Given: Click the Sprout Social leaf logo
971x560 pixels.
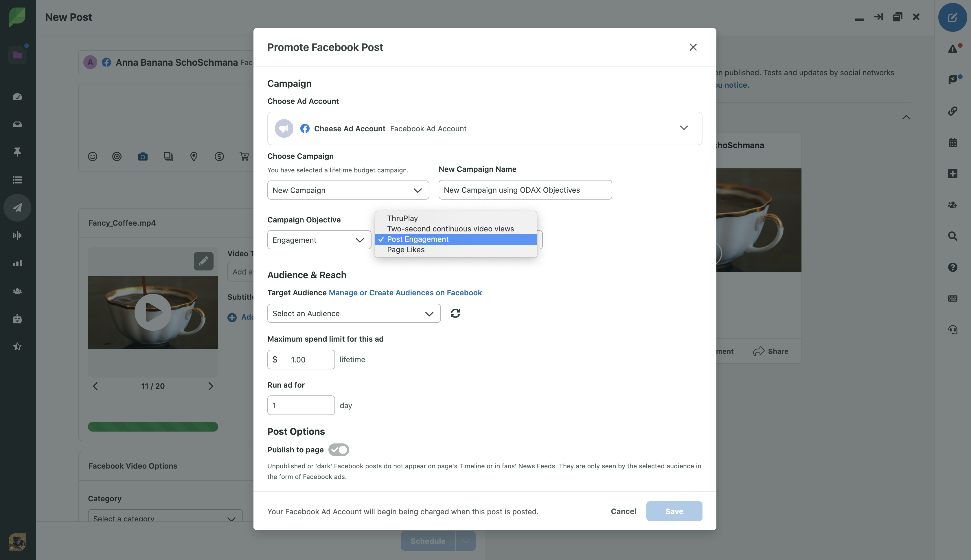Looking at the screenshot, I should pos(17,17).
